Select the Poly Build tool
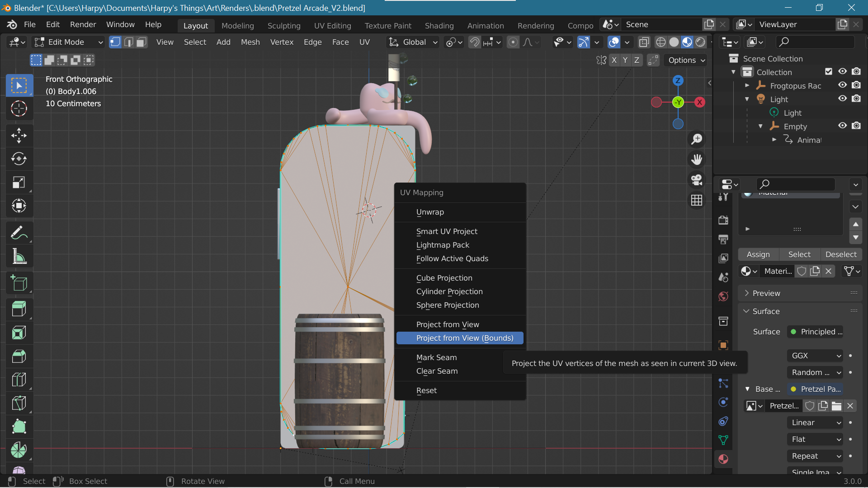The width and height of the screenshot is (868, 488). pos(19,427)
